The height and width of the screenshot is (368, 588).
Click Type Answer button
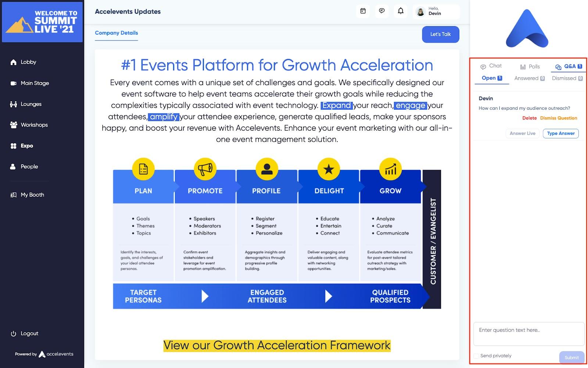561,134
